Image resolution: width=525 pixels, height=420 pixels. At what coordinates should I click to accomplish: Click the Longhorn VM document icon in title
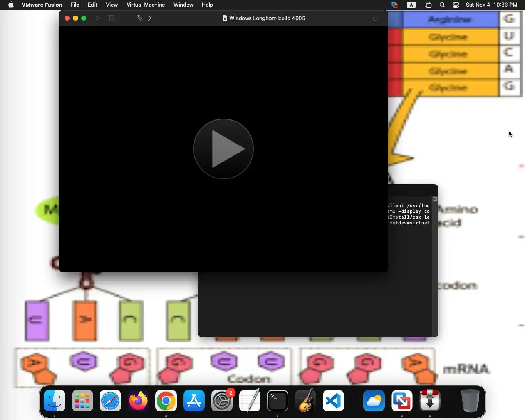pos(225,18)
